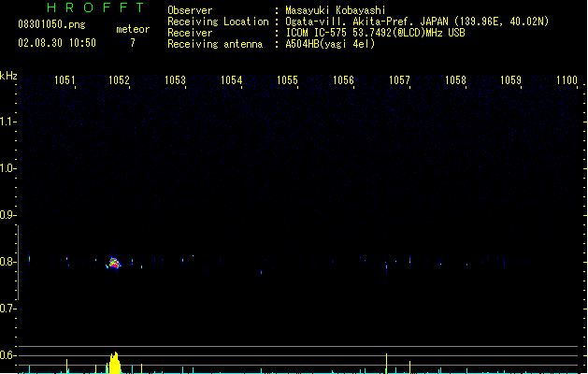The height and width of the screenshot is (374, 588).
Task: Click the 1053 time axis label
Action: click(x=175, y=79)
